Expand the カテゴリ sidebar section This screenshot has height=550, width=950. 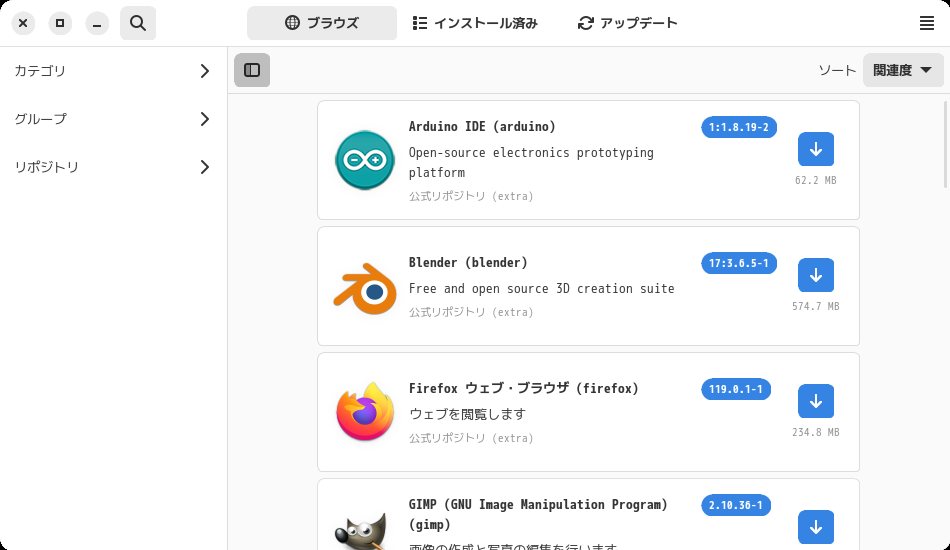coord(113,71)
